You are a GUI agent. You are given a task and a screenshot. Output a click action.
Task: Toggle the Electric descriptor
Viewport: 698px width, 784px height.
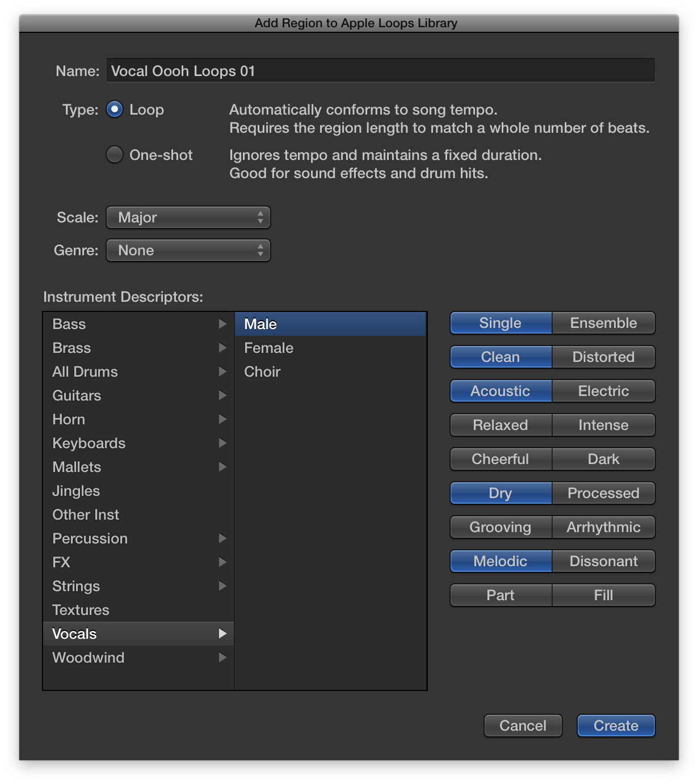[603, 391]
